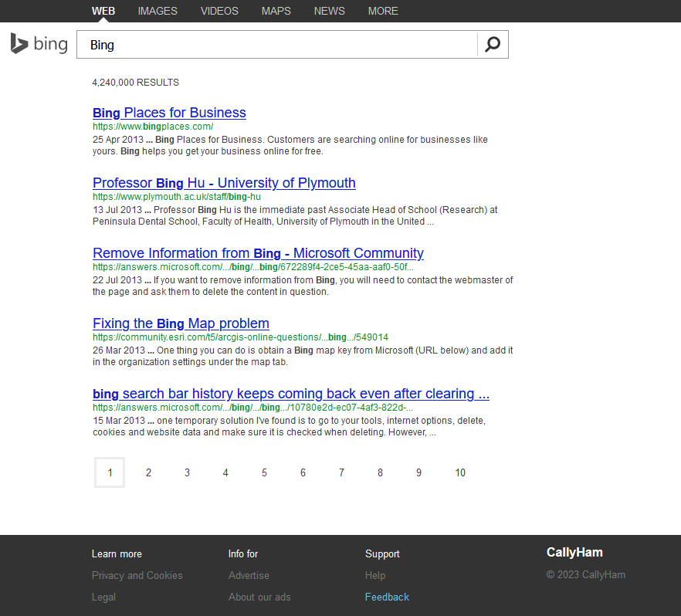Click the snippet dated 25 Apr 2013
The height and width of the screenshot is (616, 681).
click(290, 145)
